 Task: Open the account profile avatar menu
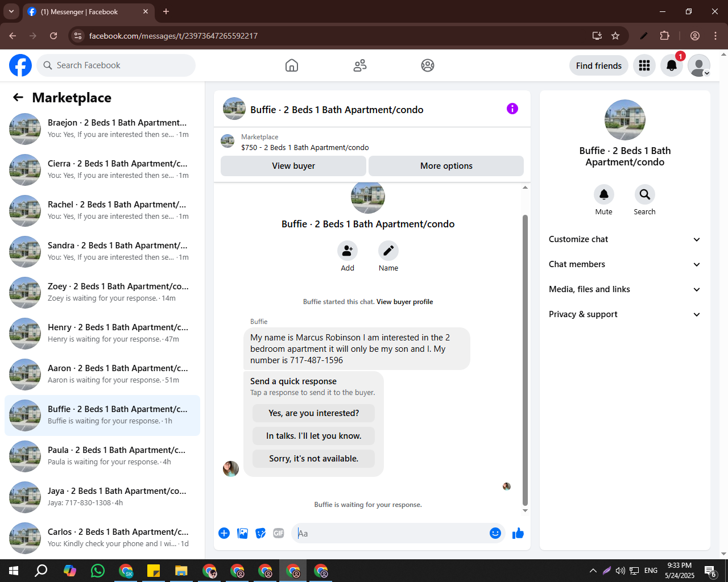699,65
